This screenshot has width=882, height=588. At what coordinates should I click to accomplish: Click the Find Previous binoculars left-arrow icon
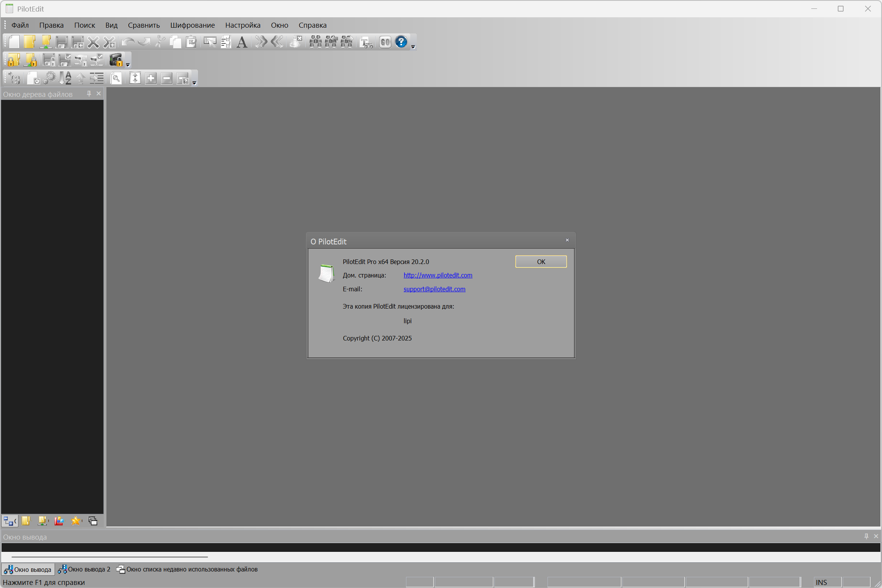pos(331,42)
